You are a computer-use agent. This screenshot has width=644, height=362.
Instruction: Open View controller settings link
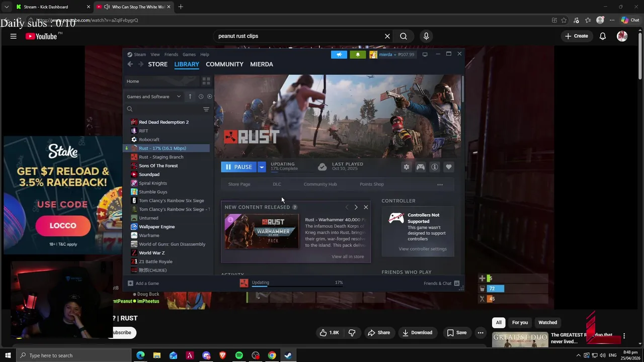pyautogui.click(x=423, y=249)
